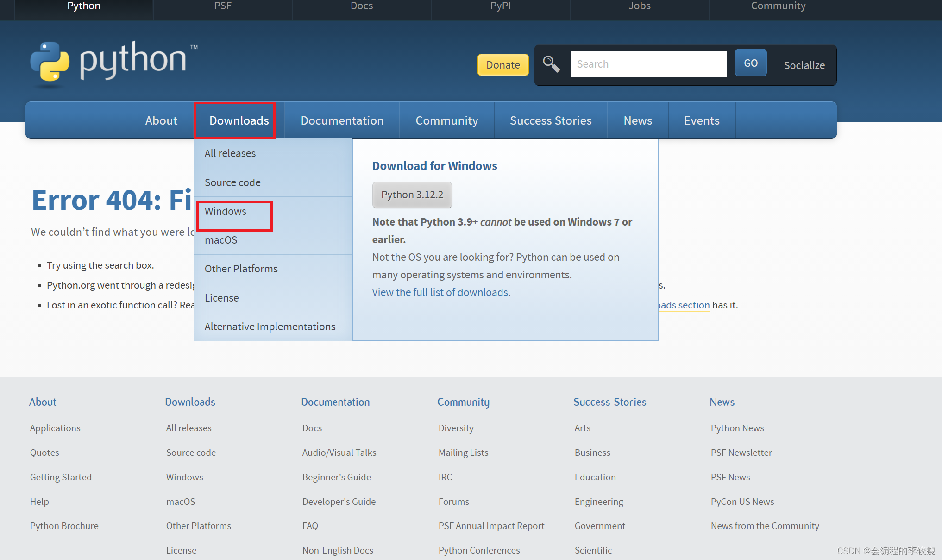Click the Success Stories footer heading
Image resolution: width=942 pixels, height=560 pixels.
(610, 402)
